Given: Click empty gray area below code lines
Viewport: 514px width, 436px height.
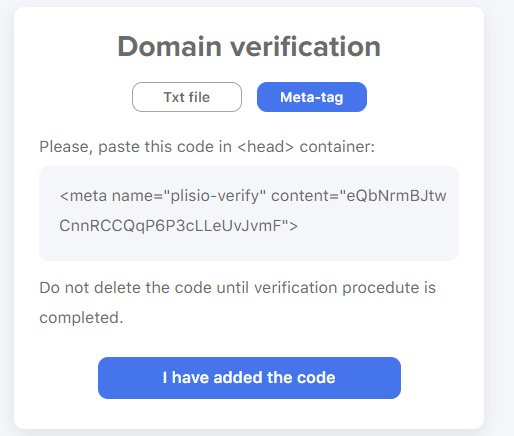Looking at the screenshot, I should click(x=249, y=247).
